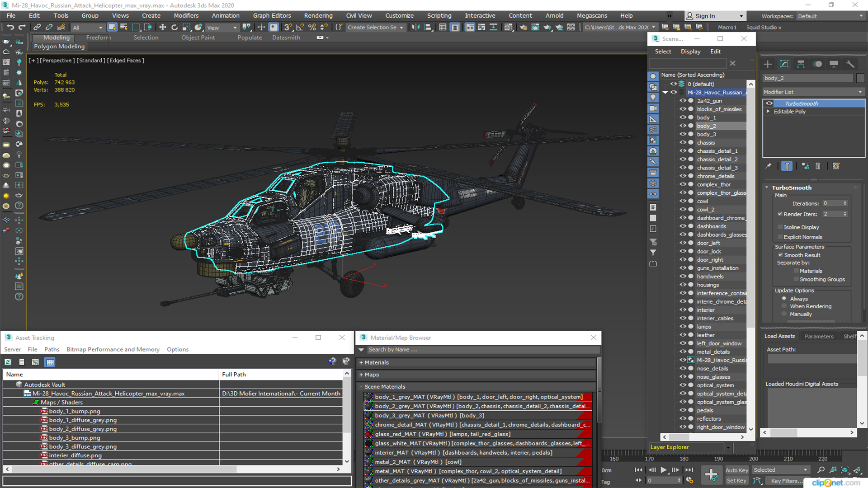Select When Rendering update option
Viewport: 868px width, 488px height.
pyautogui.click(x=784, y=306)
